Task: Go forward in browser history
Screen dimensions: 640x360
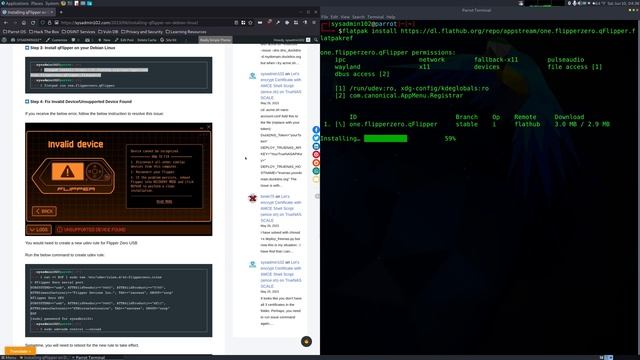Action: (15, 23)
